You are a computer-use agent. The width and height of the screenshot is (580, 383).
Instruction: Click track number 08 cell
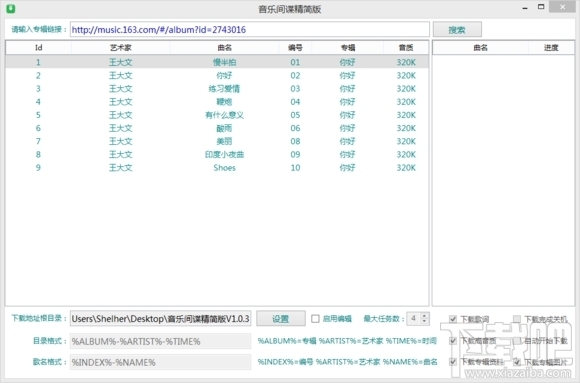point(295,141)
